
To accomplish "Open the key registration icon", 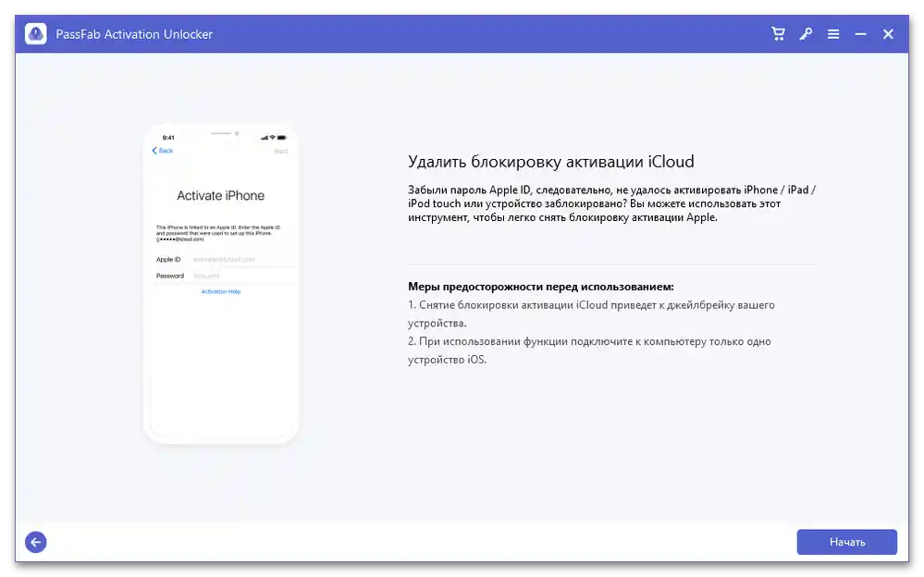I will tap(806, 34).
